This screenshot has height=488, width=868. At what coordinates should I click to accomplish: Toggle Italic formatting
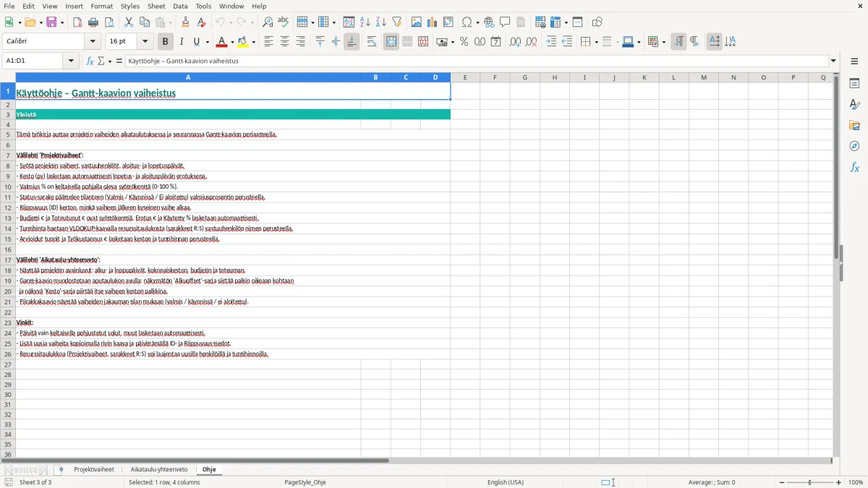click(x=181, y=42)
